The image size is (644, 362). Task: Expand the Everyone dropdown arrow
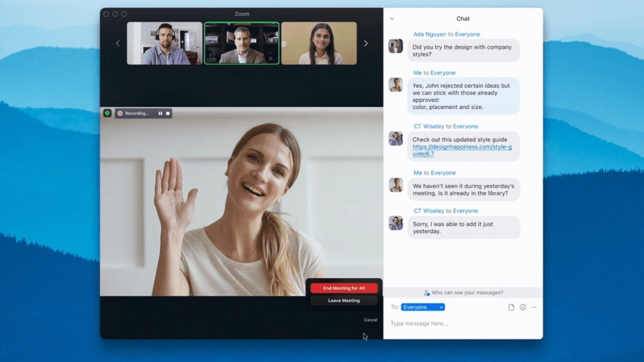coord(441,307)
